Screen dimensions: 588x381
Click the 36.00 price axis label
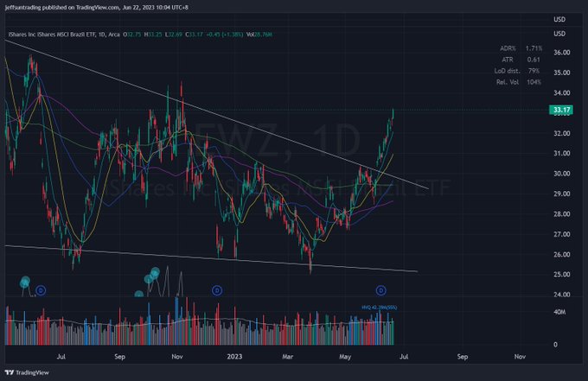[x=562, y=53]
